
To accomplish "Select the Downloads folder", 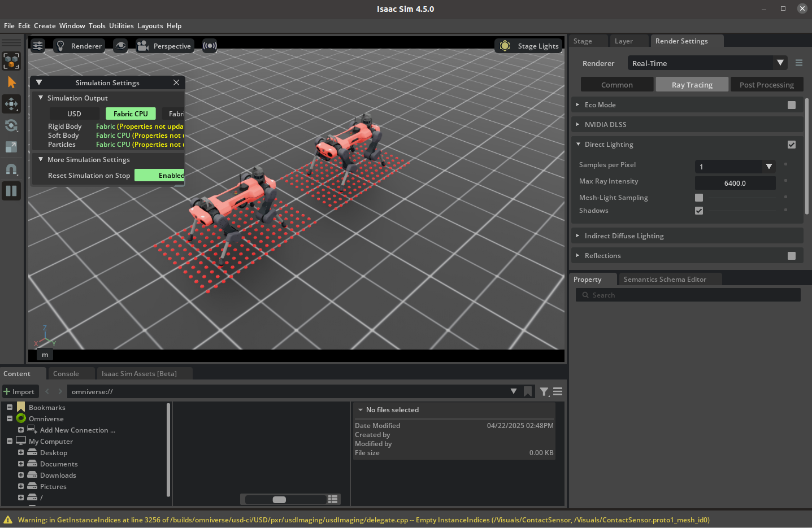I will pos(58,475).
